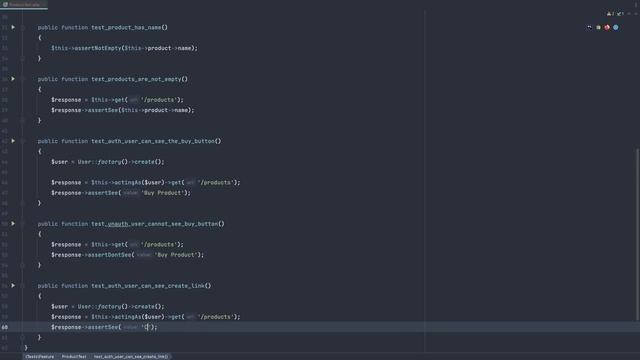Click assertSee($this->product->name) line
Screen dimensions: 640x360
pyautogui.click(x=122, y=110)
